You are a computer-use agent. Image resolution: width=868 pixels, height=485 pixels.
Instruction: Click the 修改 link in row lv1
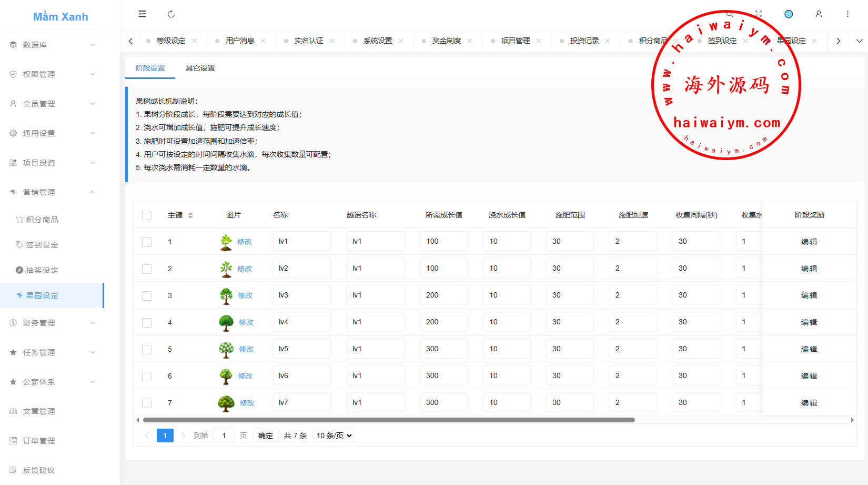point(245,242)
